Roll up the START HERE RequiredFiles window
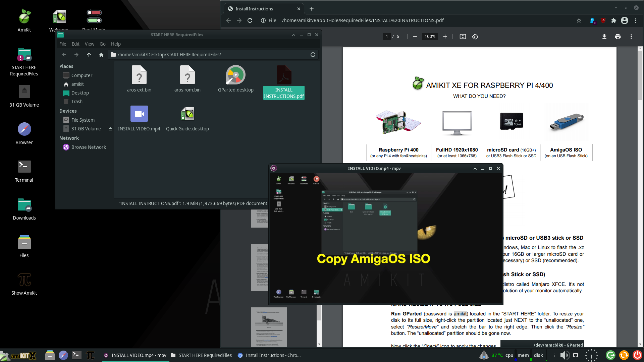The image size is (644, 362). 293,35
